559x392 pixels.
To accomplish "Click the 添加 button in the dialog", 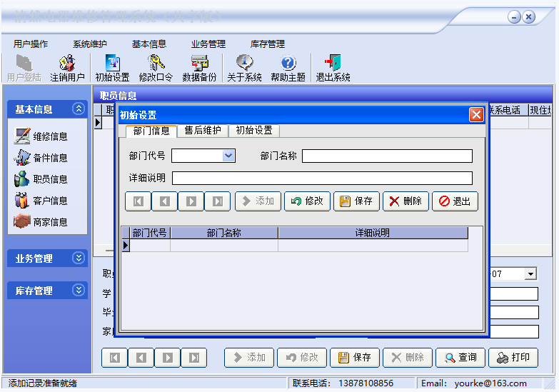I will click(x=258, y=201).
